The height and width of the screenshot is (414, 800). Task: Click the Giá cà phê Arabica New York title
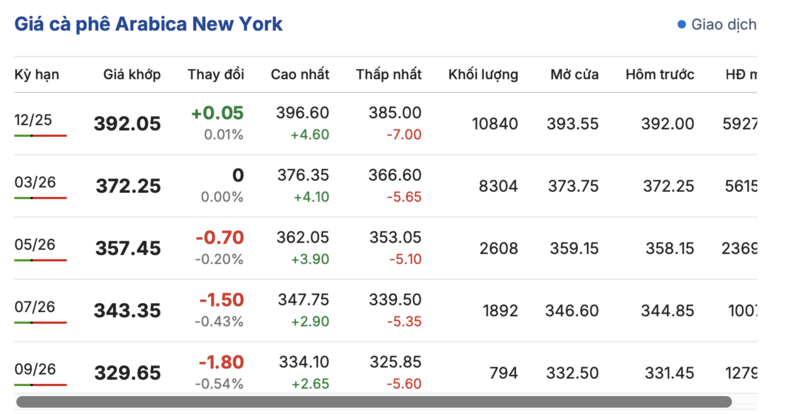coord(148,24)
